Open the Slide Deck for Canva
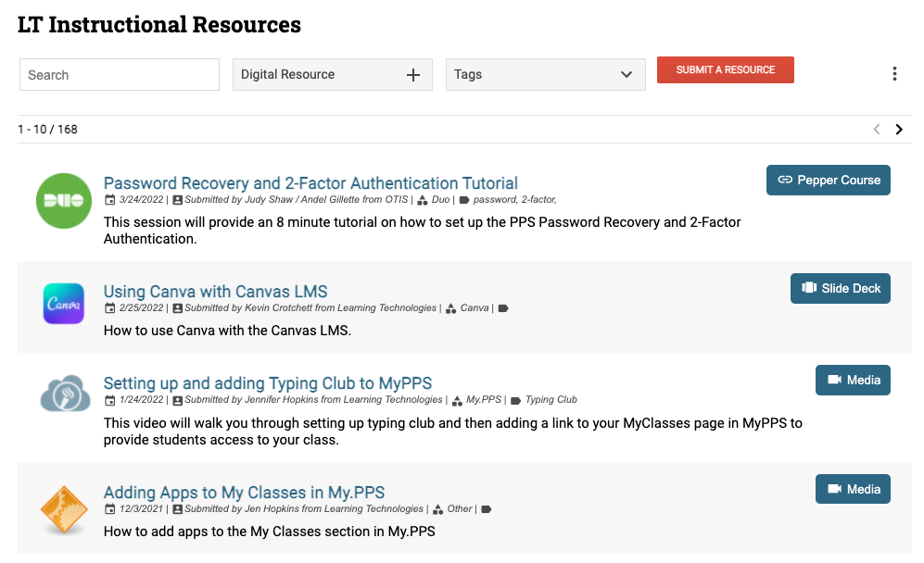The height and width of the screenshot is (563, 924). (x=840, y=288)
